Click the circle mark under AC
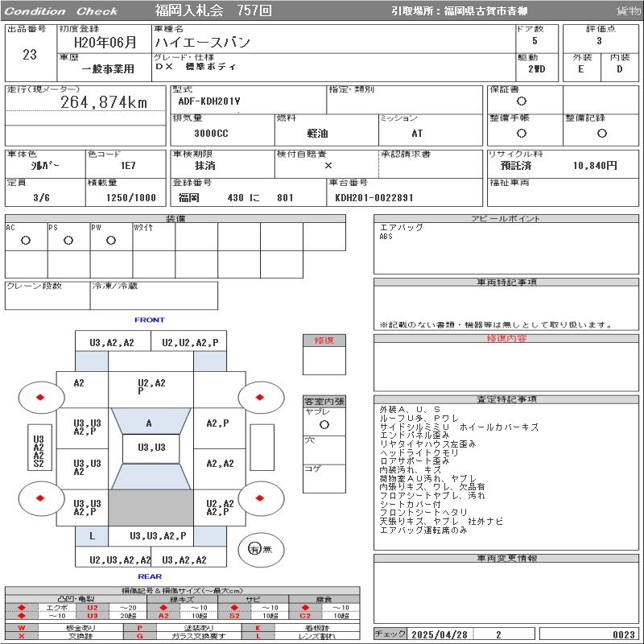 click(26, 240)
